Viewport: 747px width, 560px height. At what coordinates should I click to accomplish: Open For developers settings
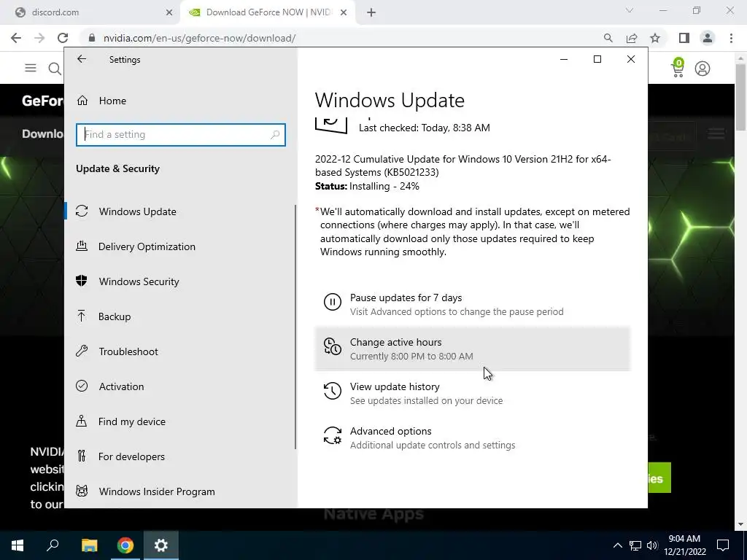click(x=181, y=456)
